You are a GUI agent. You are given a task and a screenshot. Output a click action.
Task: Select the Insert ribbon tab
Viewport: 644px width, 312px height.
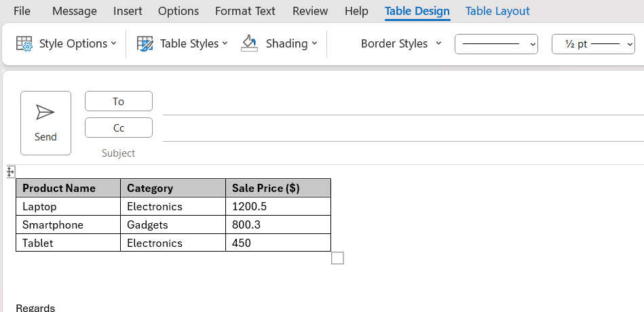tap(128, 11)
